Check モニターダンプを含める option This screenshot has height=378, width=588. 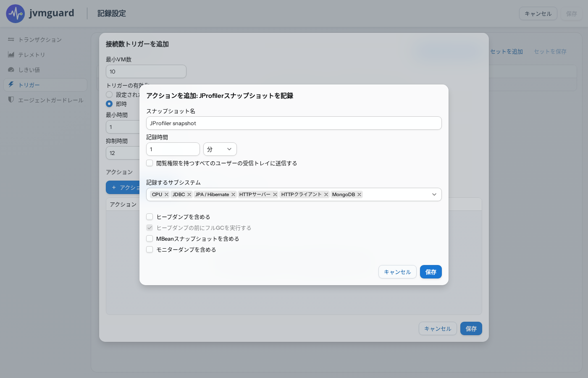[150, 249]
